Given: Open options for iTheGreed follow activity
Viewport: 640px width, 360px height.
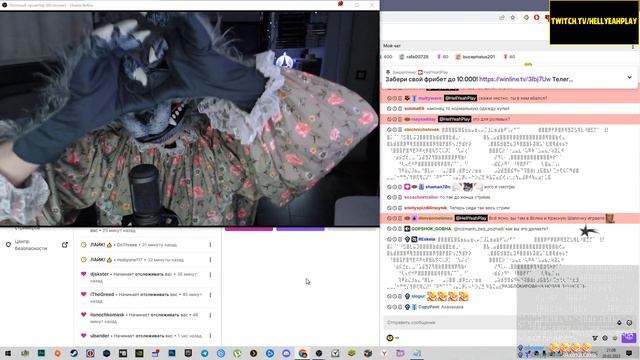Looking at the screenshot, I should click(x=211, y=295).
